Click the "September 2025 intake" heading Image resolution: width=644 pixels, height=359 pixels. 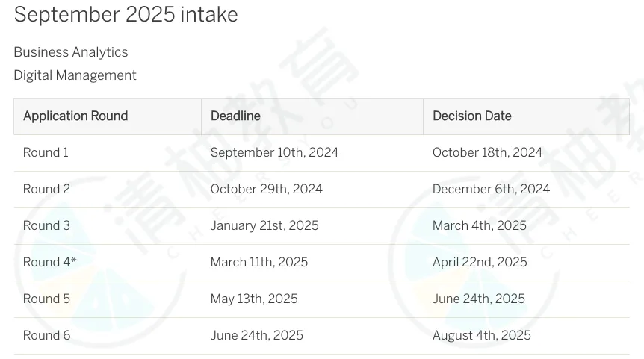tap(126, 15)
